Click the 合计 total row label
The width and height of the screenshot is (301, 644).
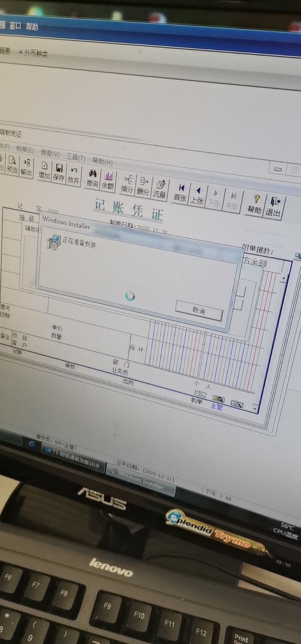click(x=137, y=348)
